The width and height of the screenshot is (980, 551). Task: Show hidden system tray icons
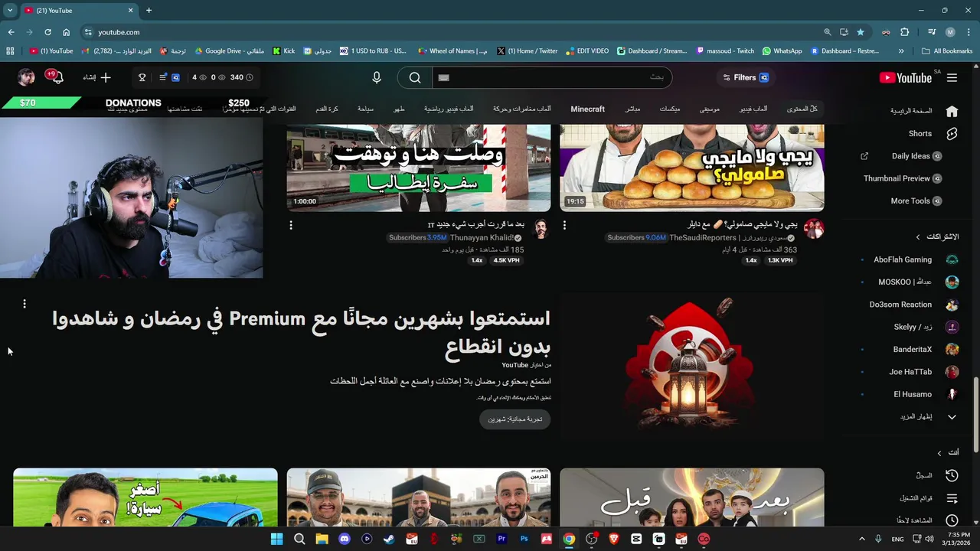point(861,539)
